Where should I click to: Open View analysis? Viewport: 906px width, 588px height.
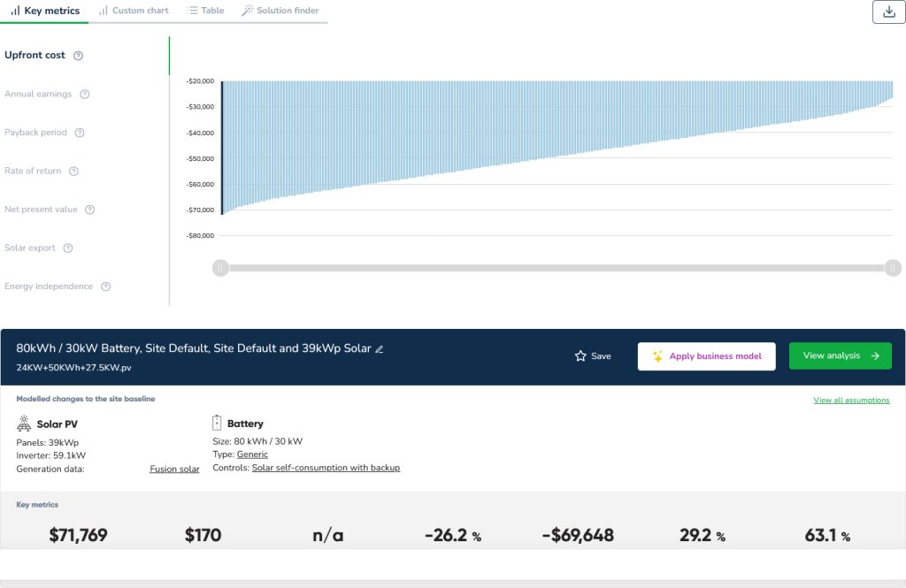coord(840,356)
